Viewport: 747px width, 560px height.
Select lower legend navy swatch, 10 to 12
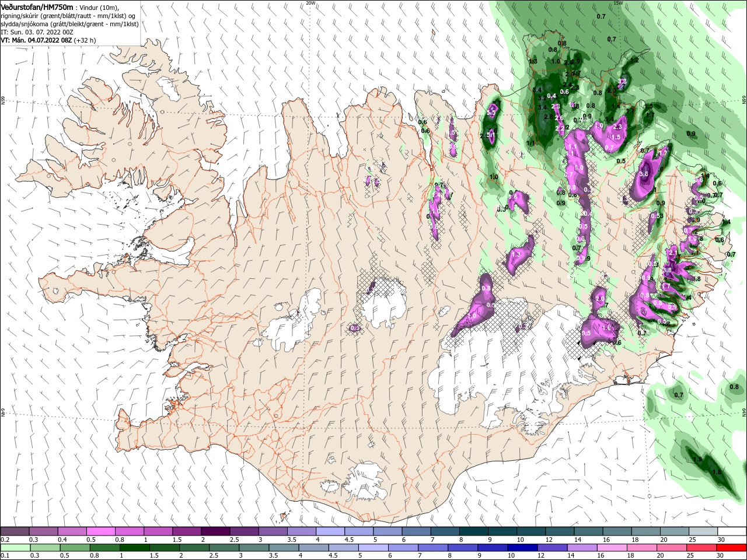[522, 548]
